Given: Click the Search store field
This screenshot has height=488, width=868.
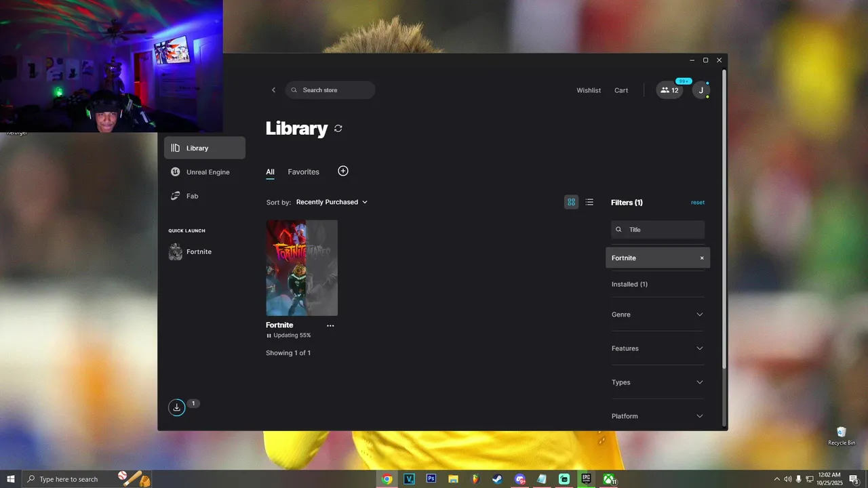Looking at the screenshot, I should tap(330, 90).
